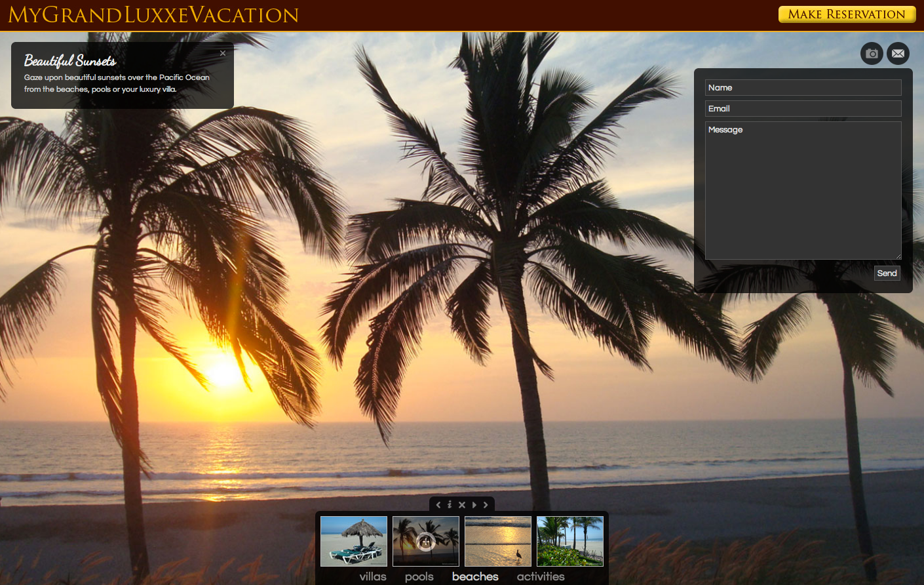This screenshot has height=585, width=924.
Task: Switch to the pools category
Action: point(419,576)
